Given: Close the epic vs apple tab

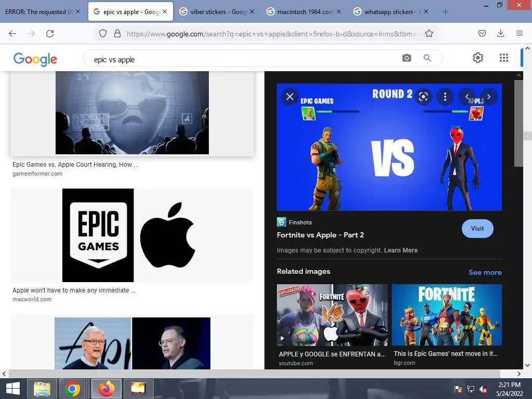Looking at the screenshot, I should pos(165,11).
